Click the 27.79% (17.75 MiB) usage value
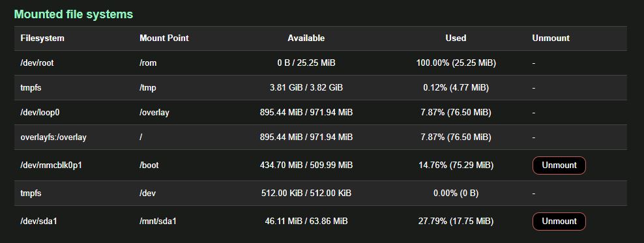This screenshot has height=243, width=644. click(x=456, y=222)
